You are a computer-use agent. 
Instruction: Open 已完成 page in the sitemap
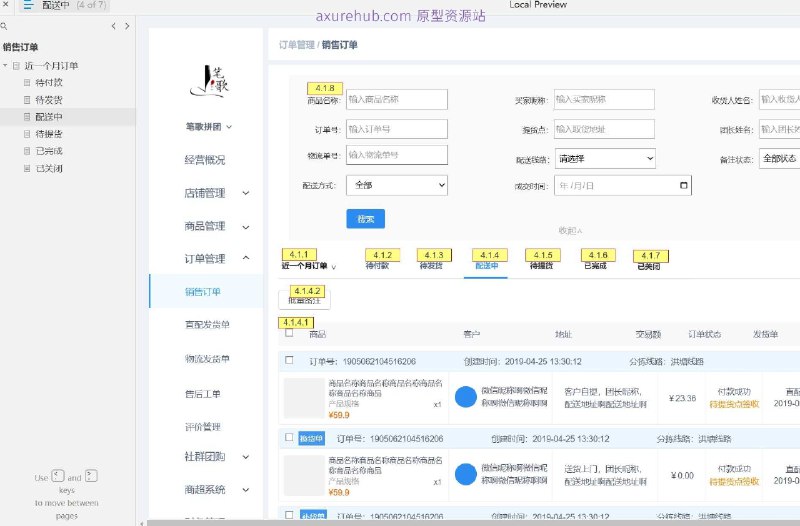[49, 151]
